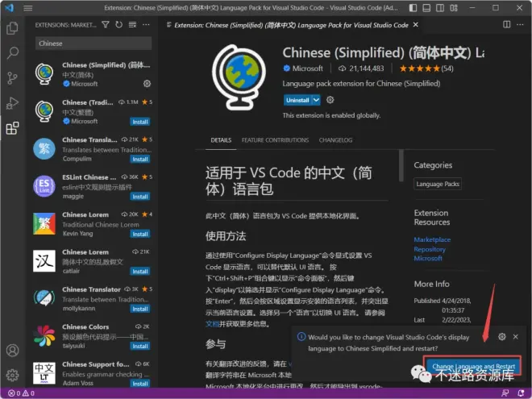Filter extensions with the funnel icon
This screenshot has width=532, height=399.
pyautogui.click(x=106, y=24)
